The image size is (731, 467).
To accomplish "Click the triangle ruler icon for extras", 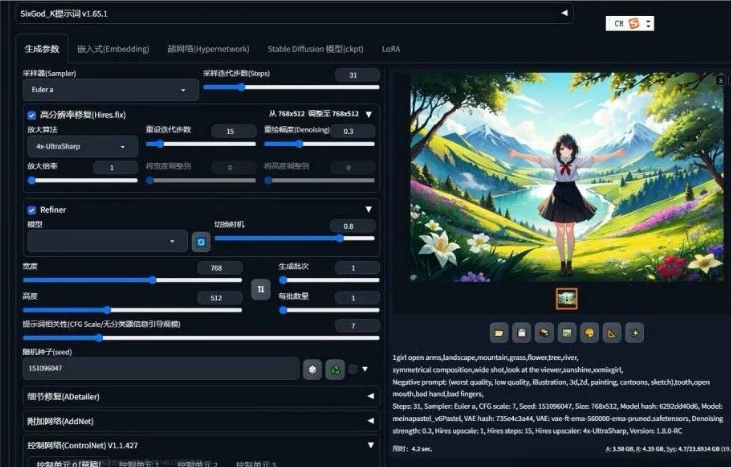I will 611,333.
